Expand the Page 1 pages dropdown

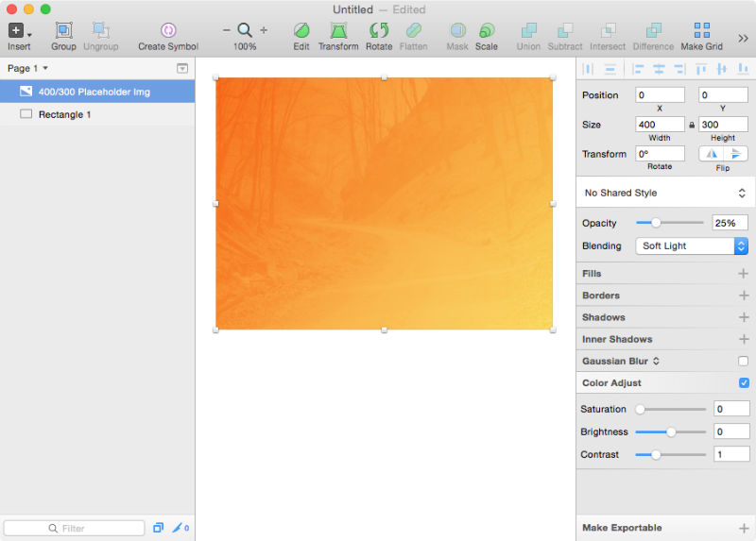28,69
